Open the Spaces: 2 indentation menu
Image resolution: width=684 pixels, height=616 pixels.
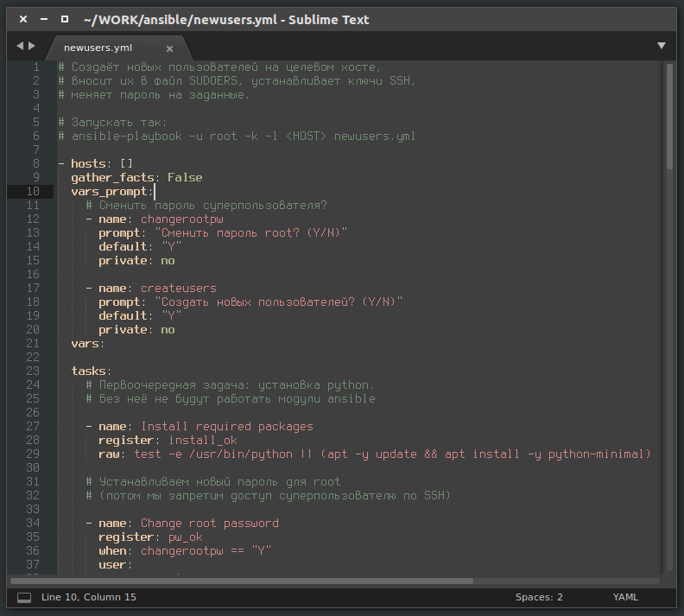click(x=539, y=597)
